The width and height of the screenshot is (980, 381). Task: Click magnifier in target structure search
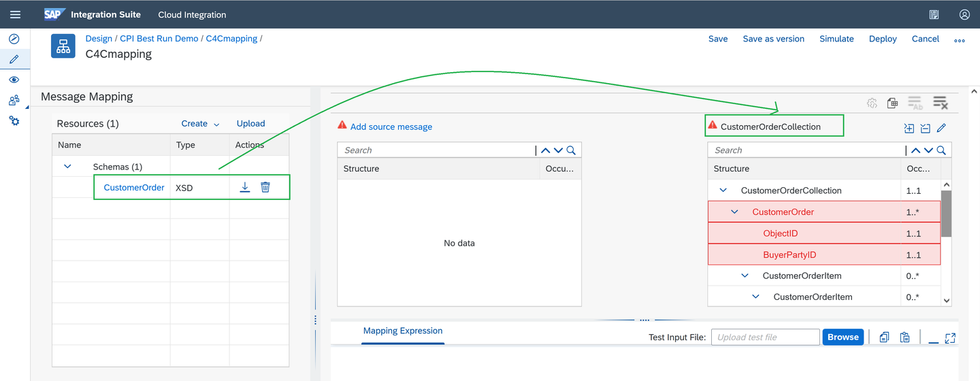tap(942, 150)
